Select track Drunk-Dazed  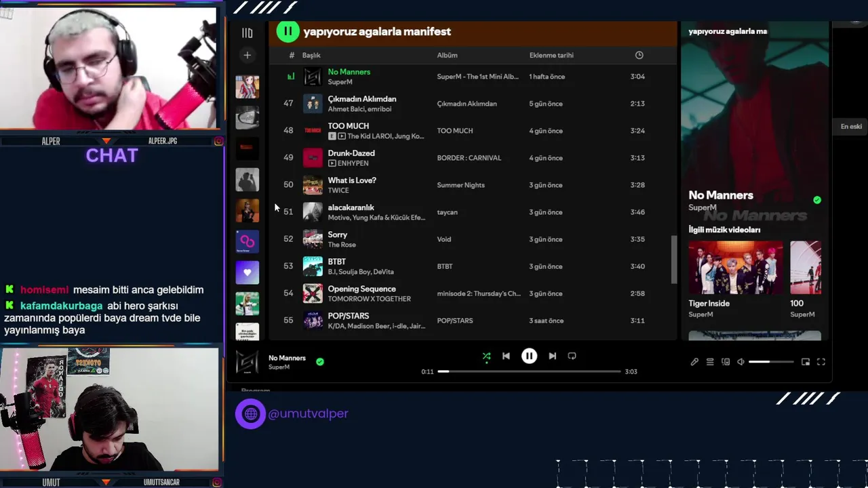(351, 153)
